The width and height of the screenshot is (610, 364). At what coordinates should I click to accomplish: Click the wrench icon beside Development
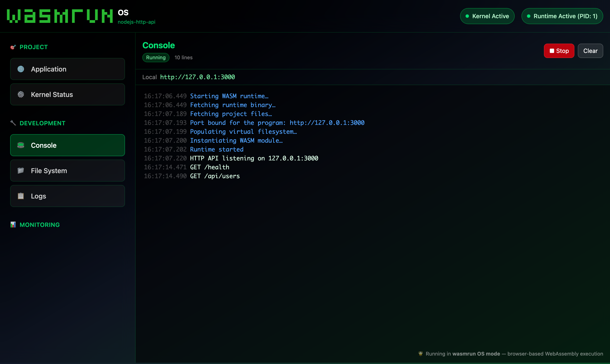[13, 123]
